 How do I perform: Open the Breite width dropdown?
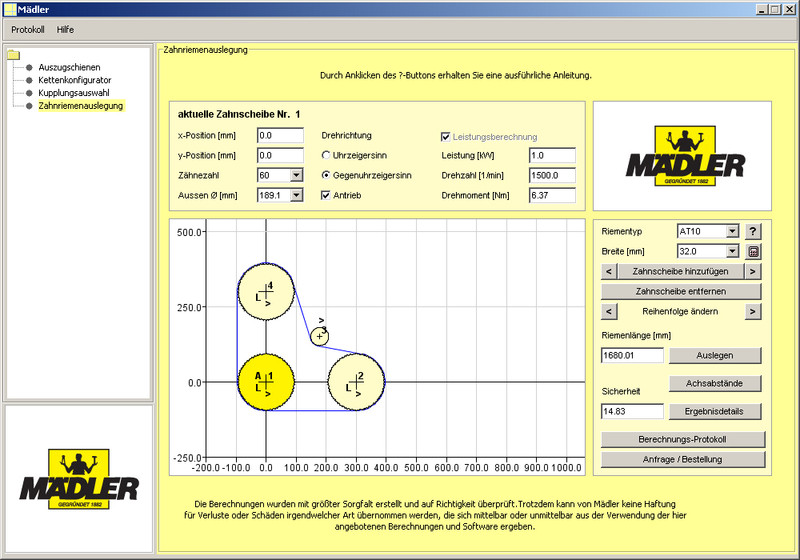tap(732, 252)
